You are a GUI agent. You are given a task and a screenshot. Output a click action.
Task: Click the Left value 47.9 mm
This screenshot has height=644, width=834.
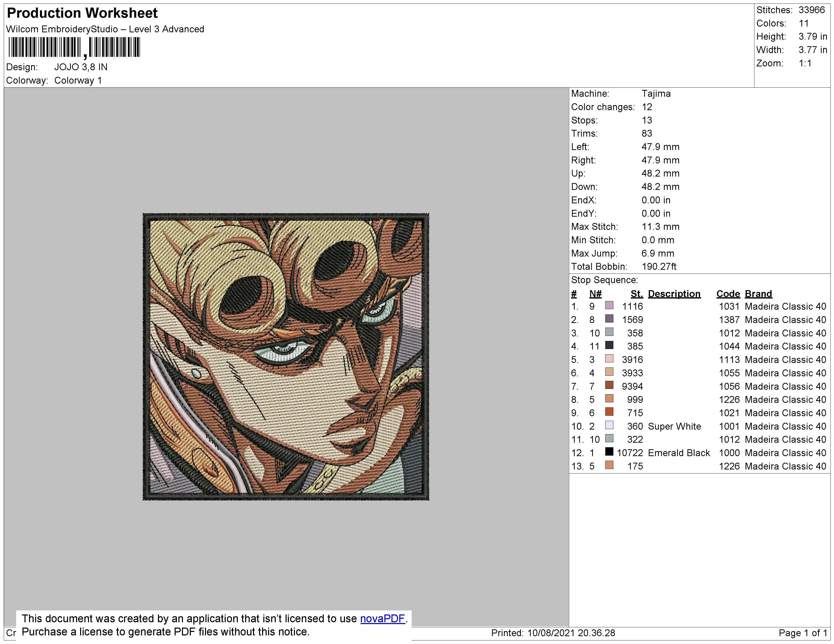(x=661, y=147)
